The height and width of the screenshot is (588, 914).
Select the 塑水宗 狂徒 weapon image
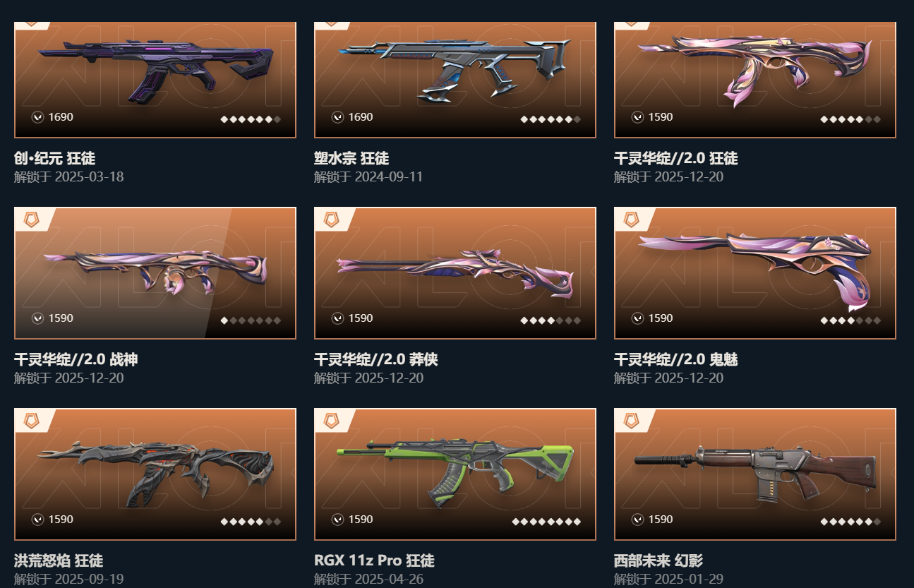455,70
